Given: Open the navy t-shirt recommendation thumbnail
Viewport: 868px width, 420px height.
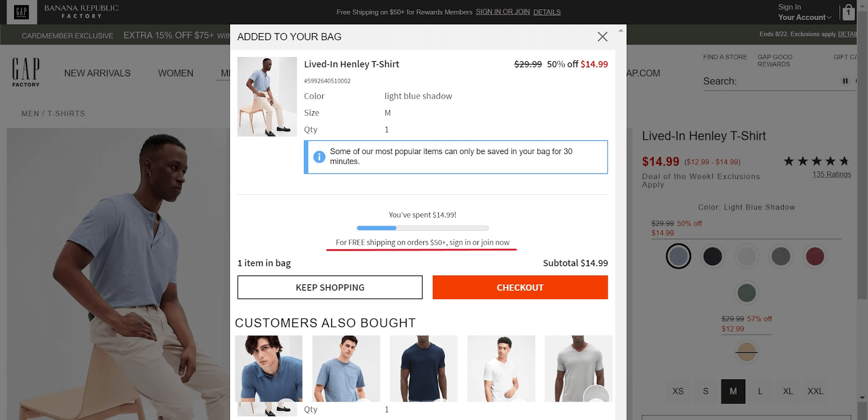Looking at the screenshot, I should (423, 368).
